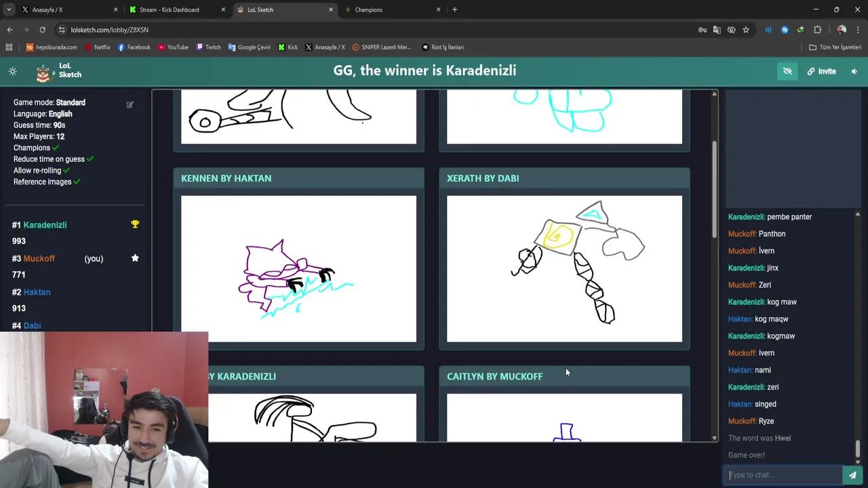Open the YouTube bookmark

point(173,47)
